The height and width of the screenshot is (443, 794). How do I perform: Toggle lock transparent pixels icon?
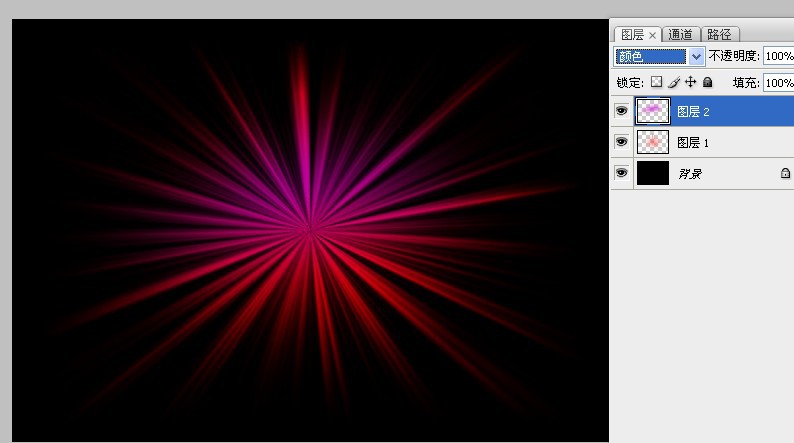click(656, 82)
